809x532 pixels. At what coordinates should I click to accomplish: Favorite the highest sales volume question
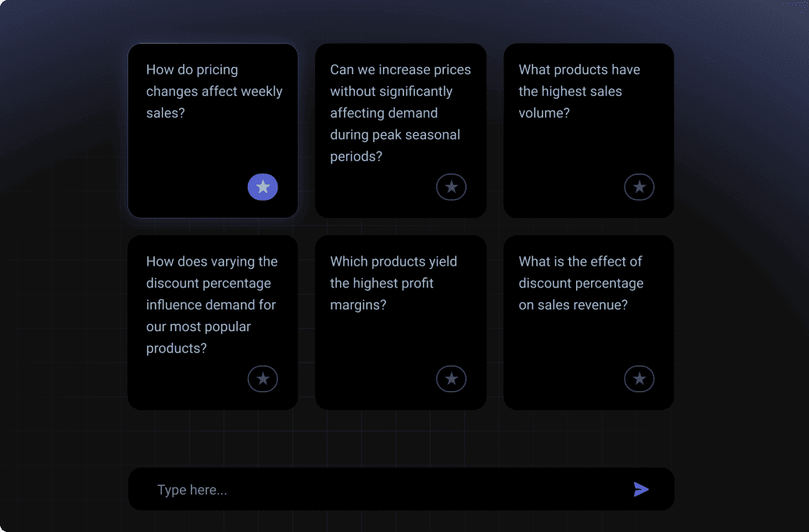[x=639, y=187]
